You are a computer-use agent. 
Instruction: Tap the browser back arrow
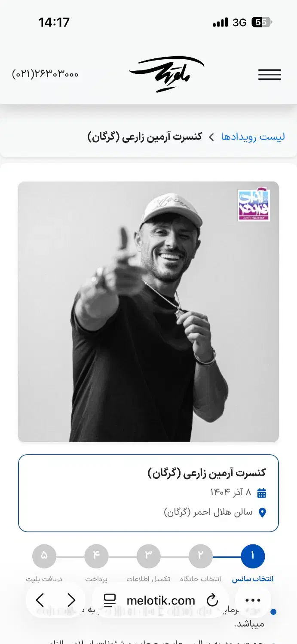click(40, 600)
